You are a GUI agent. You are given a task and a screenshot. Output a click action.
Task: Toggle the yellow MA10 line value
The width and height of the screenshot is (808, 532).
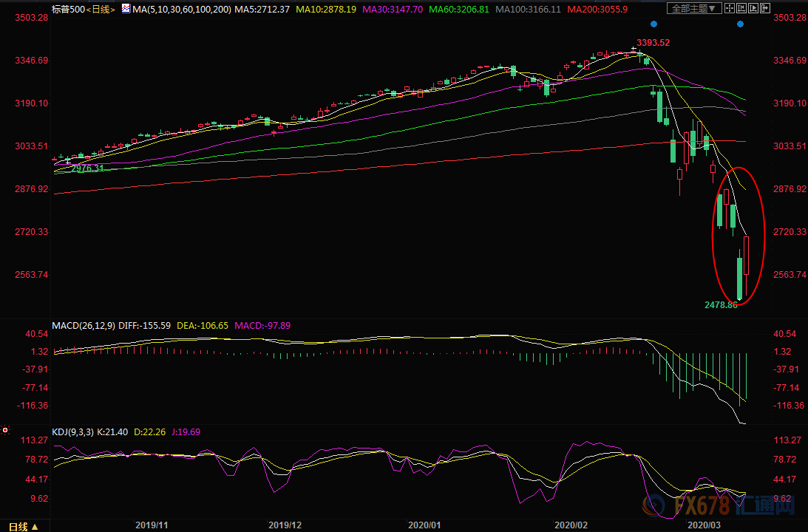click(x=326, y=10)
